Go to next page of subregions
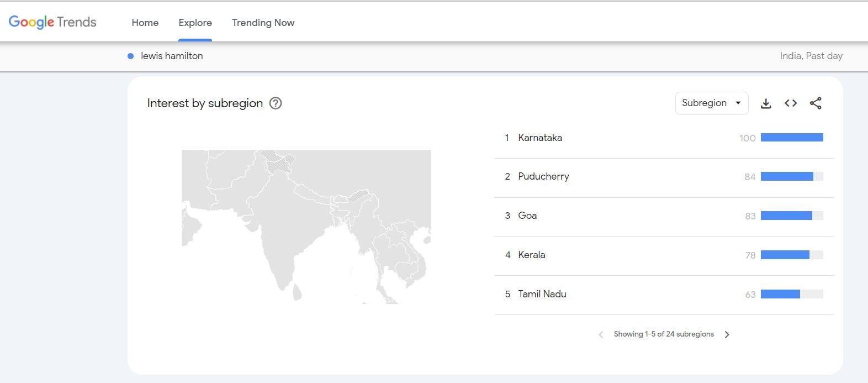 727,334
